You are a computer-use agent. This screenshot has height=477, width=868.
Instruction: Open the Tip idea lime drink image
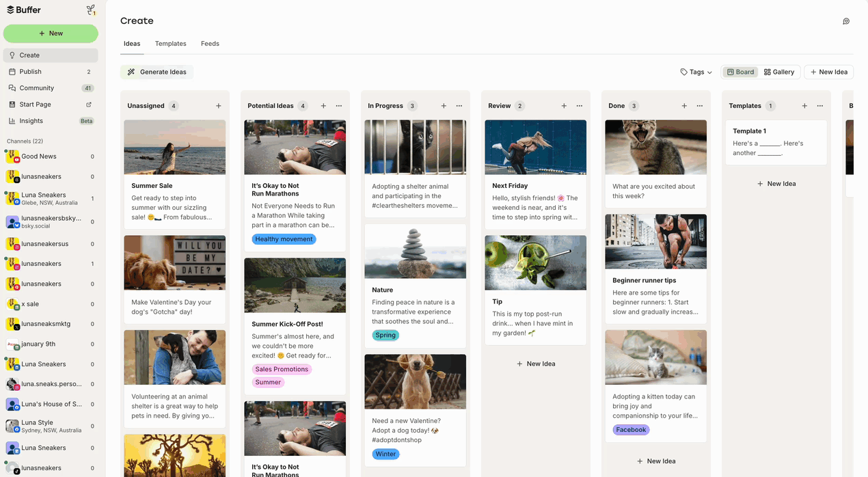[x=536, y=263]
